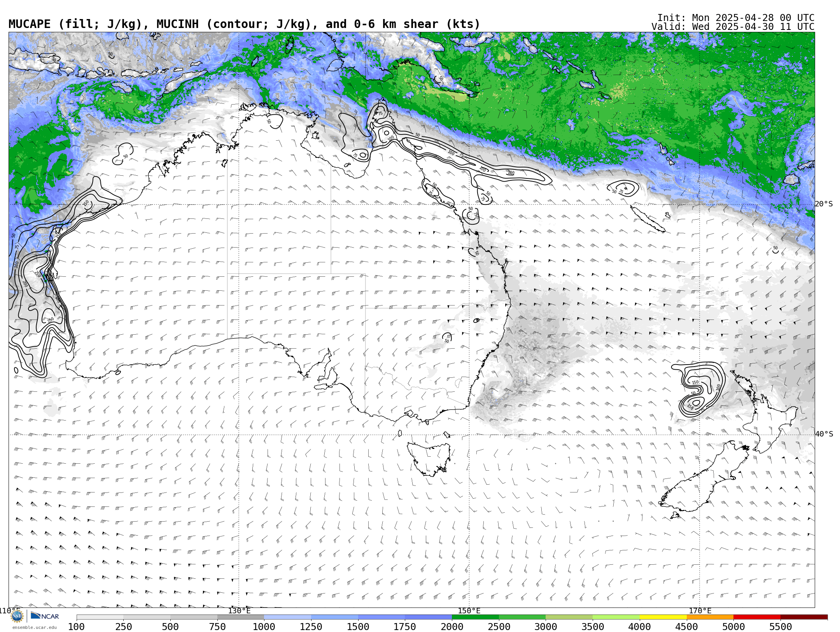Click the NCAR logo
This screenshot has width=840, height=632.
[x=45, y=616]
